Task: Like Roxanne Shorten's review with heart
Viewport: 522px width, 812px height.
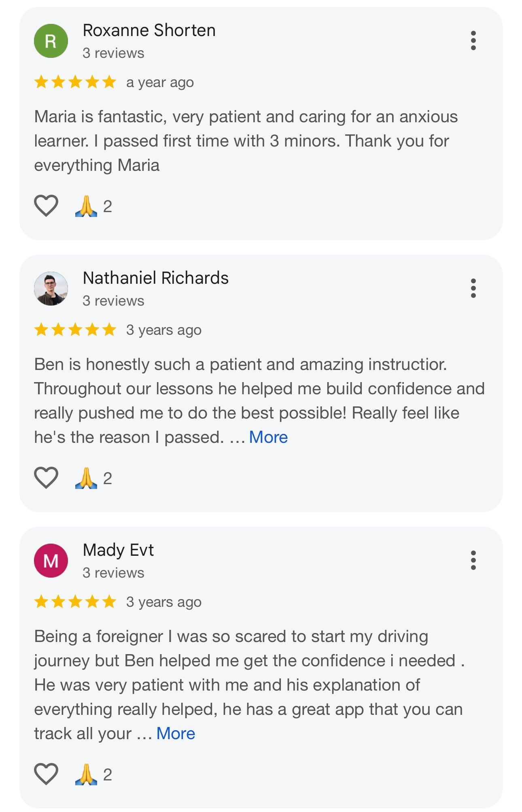Action: pos(46,206)
